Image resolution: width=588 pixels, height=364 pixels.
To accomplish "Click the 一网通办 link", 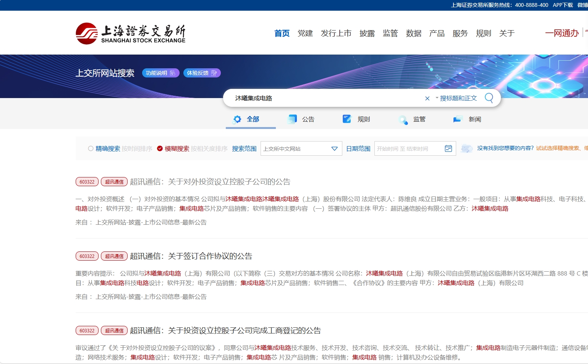I will [562, 33].
